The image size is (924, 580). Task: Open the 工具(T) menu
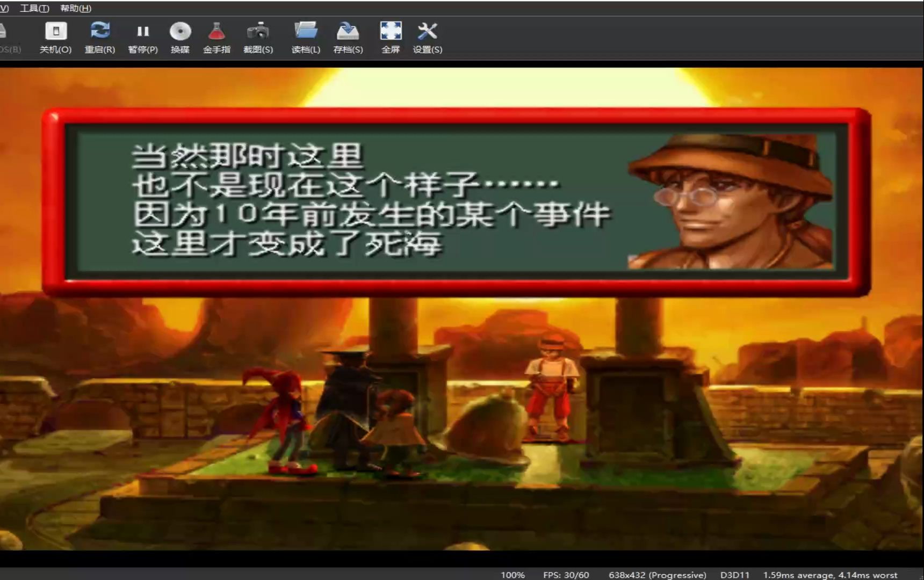[x=34, y=8]
